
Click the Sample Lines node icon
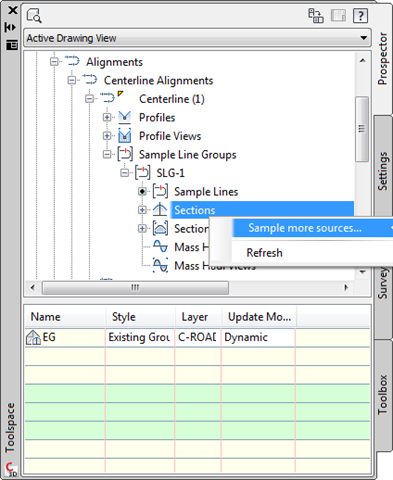click(160, 191)
